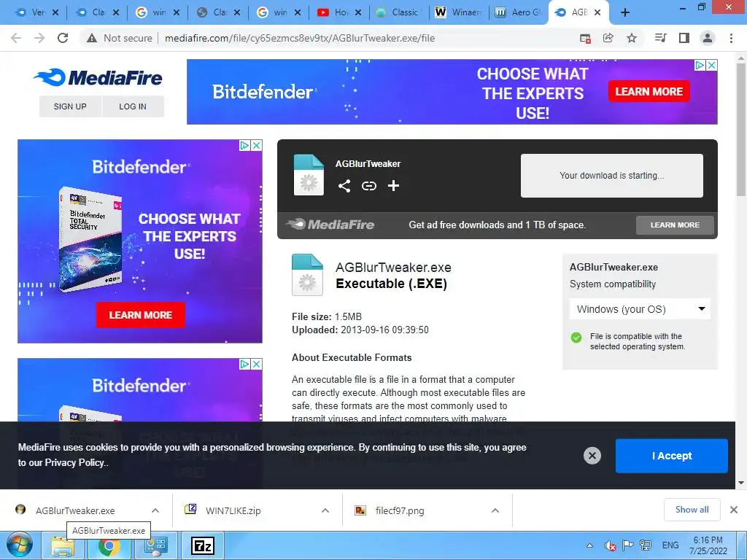Expand options for AGBlurTweaker.exe download

click(155, 510)
